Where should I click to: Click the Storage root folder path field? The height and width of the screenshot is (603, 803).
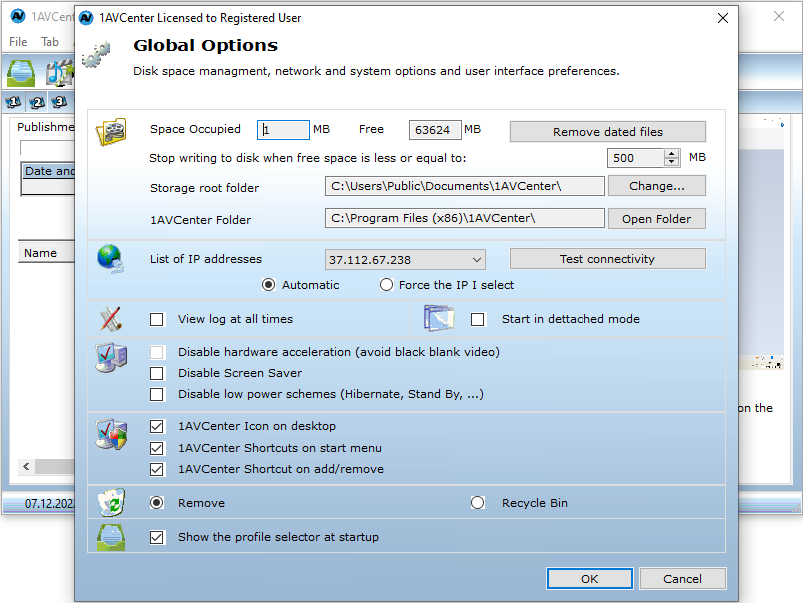click(x=464, y=186)
